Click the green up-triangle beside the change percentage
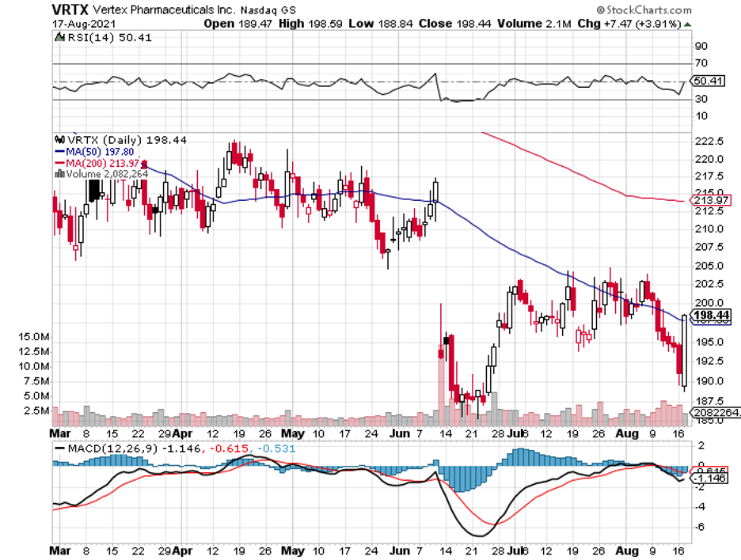The width and height of the screenshot is (741, 560). 687,24
